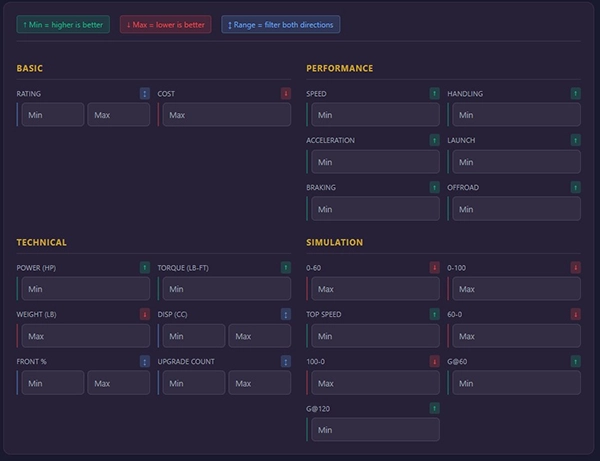Click the blue range icon next to Disp (CC)
The height and width of the screenshot is (461, 600).
(286, 315)
